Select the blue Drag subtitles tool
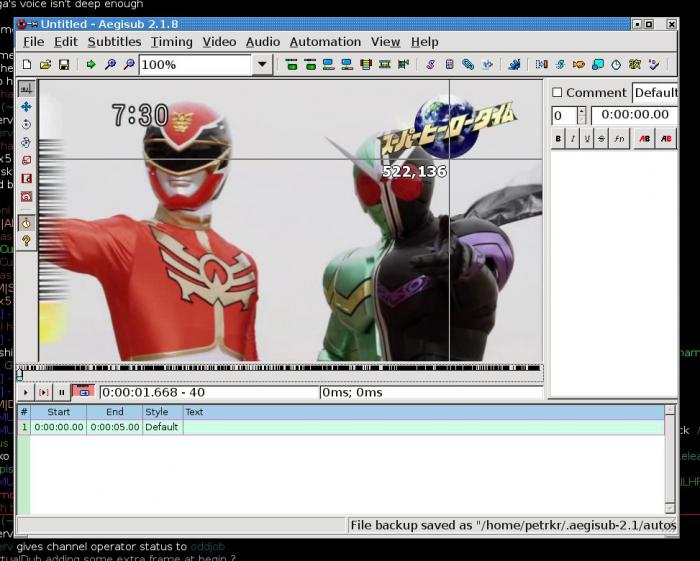 [x=26, y=106]
